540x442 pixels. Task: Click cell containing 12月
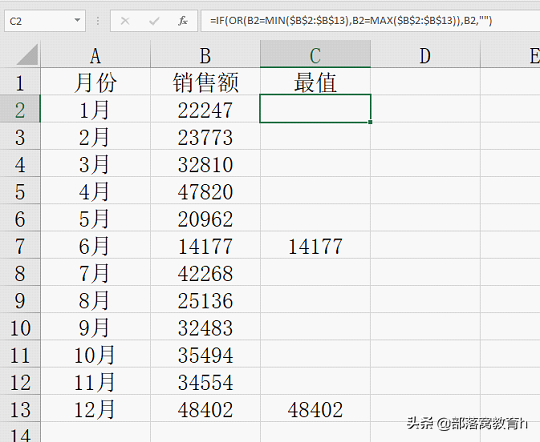click(95, 409)
